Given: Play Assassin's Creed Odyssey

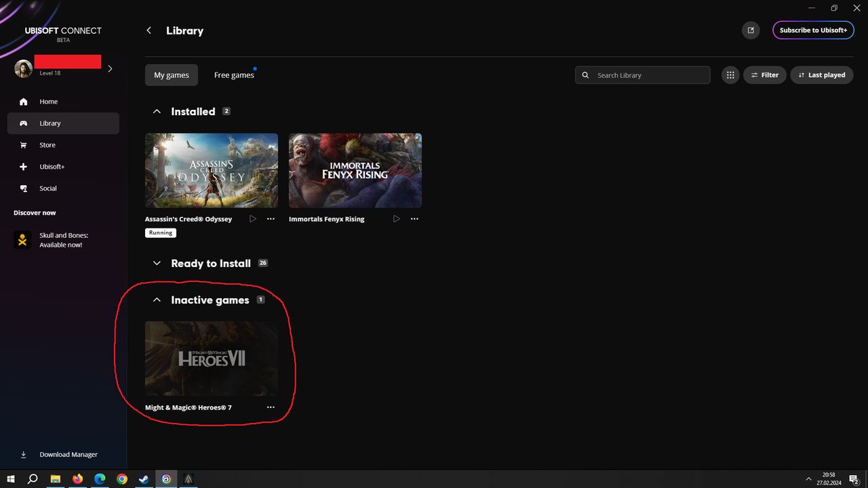Looking at the screenshot, I should click(x=253, y=219).
